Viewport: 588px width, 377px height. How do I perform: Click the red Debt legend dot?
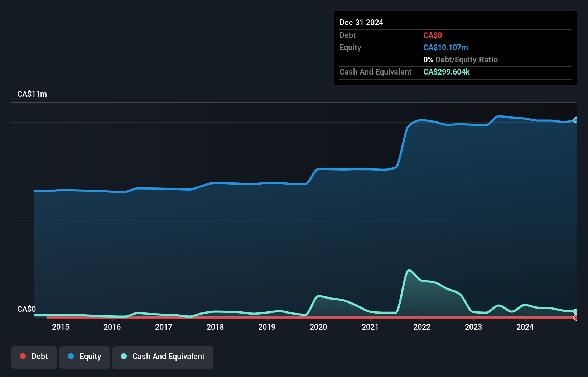pyautogui.click(x=23, y=356)
